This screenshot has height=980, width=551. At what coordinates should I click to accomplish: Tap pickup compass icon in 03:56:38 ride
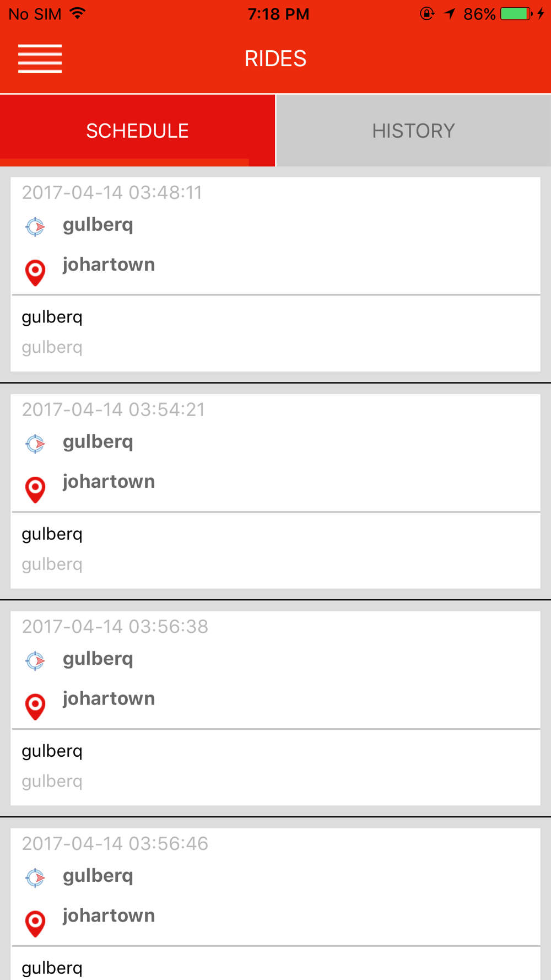click(x=35, y=661)
